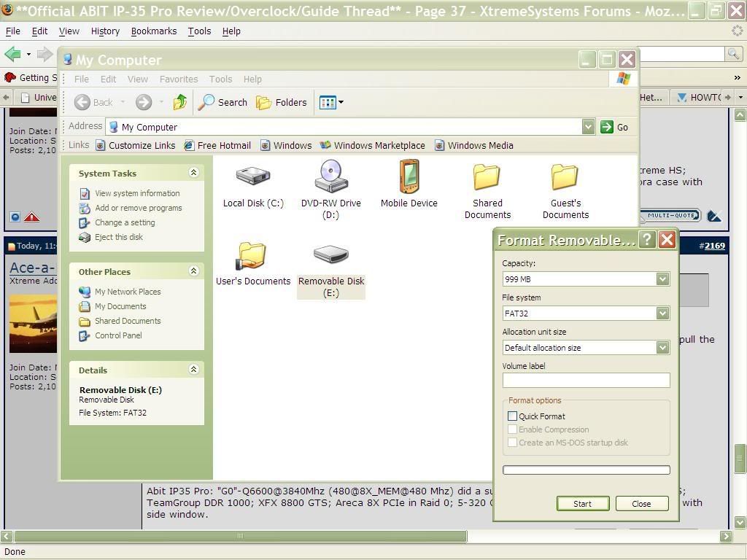Viewport: 747px width, 560px height.
Task: Select the Removable Disk (E:) icon
Action: point(331,254)
